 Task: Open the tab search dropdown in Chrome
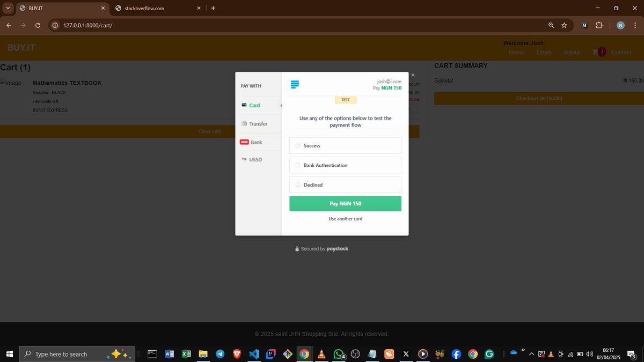(x=8, y=8)
